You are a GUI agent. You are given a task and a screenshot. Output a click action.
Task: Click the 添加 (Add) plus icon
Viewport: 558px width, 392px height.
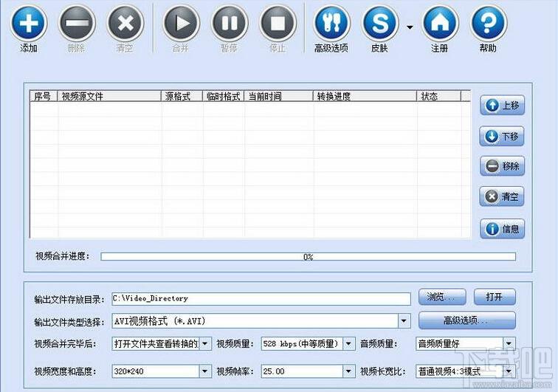tap(29, 23)
